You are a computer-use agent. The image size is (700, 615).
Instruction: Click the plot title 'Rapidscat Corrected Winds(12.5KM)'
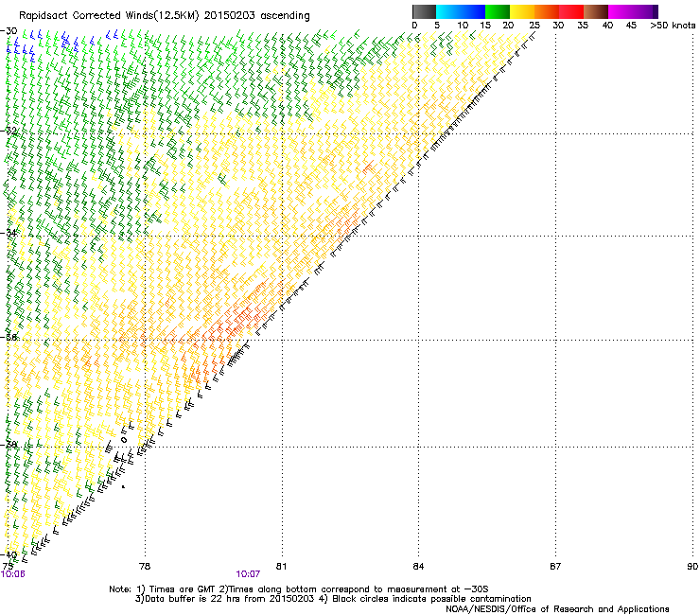109,16
